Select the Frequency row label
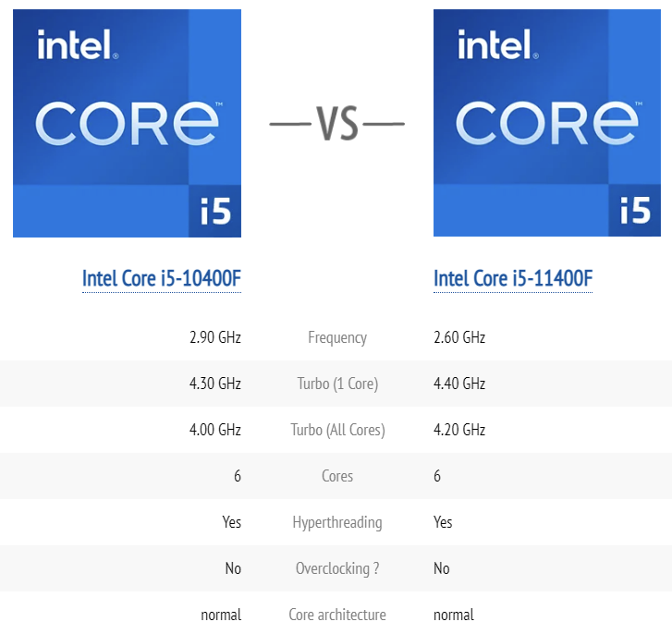 click(x=337, y=337)
